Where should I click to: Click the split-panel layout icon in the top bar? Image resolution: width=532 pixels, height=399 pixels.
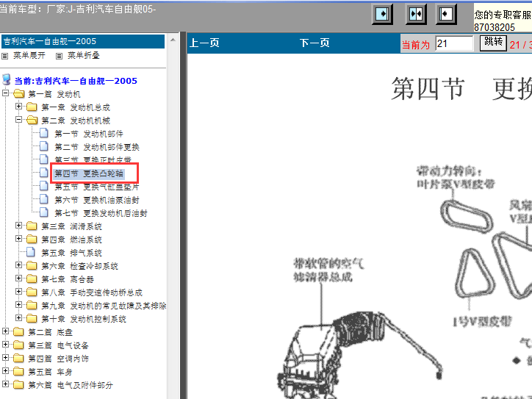416,14
